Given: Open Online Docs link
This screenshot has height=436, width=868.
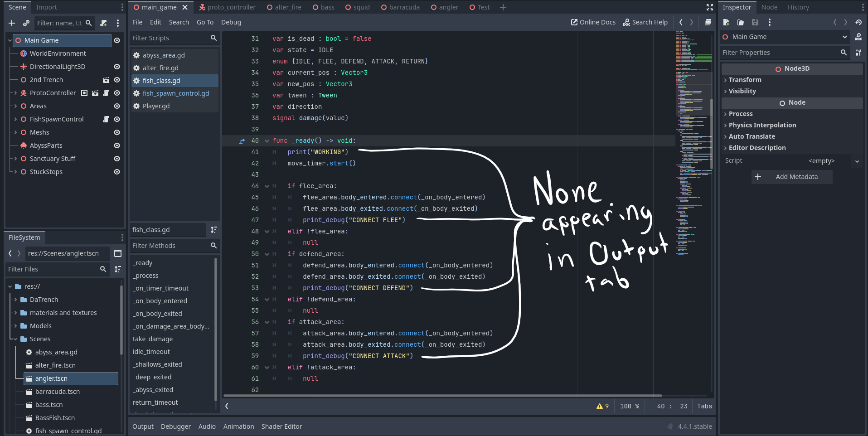Looking at the screenshot, I should click(593, 22).
